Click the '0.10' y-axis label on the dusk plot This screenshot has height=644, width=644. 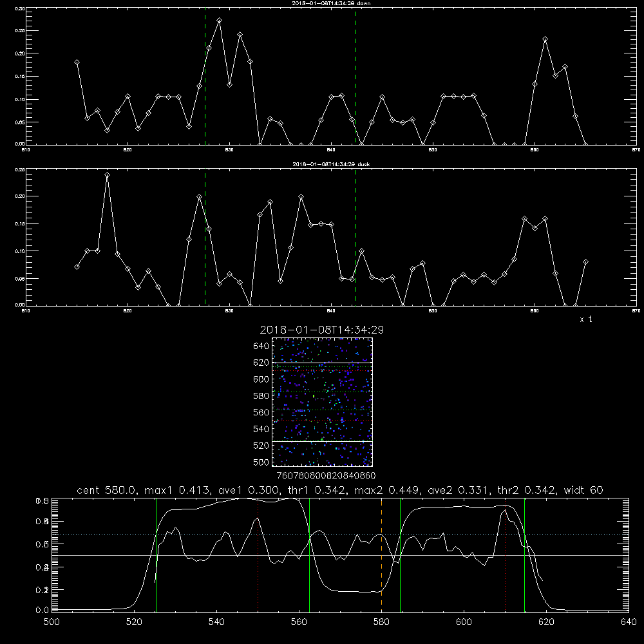pyautogui.click(x=20, y=251)
